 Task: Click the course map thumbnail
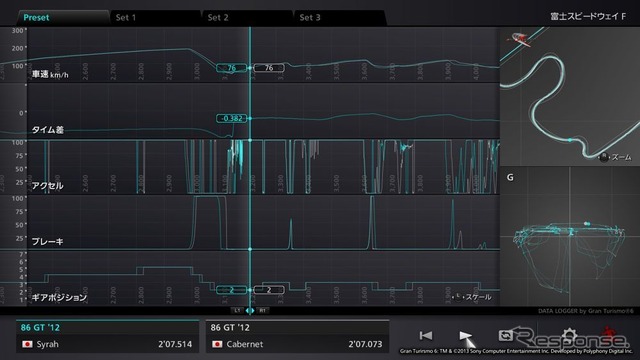570,96
